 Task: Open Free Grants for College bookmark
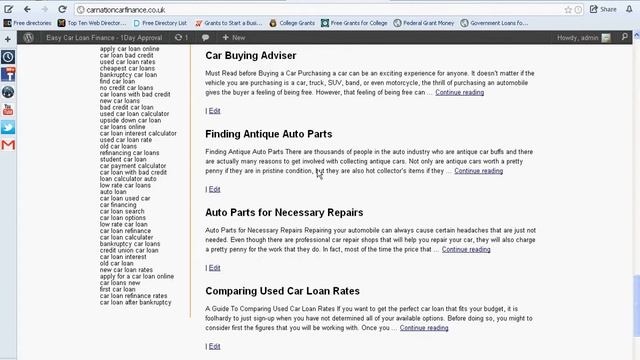click(x=354, y=23)
